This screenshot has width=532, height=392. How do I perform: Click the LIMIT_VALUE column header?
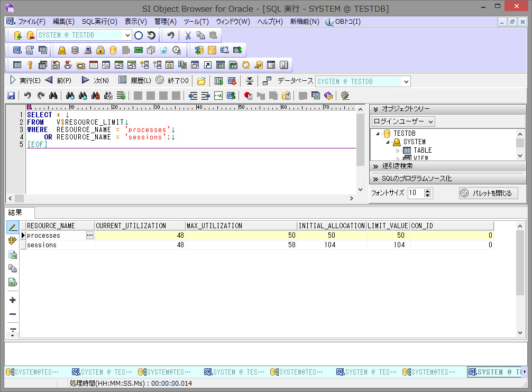coord(388,226)
